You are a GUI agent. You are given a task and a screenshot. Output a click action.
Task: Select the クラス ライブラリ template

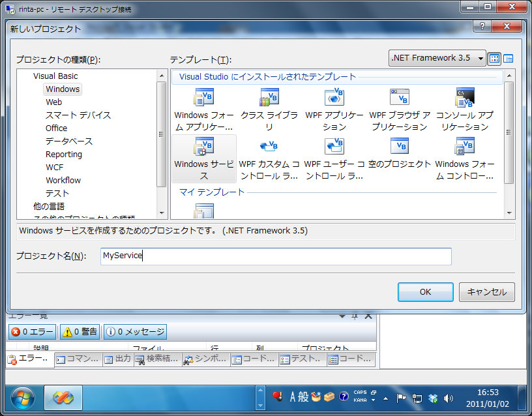pyautogui.click(x=269, y=110)
